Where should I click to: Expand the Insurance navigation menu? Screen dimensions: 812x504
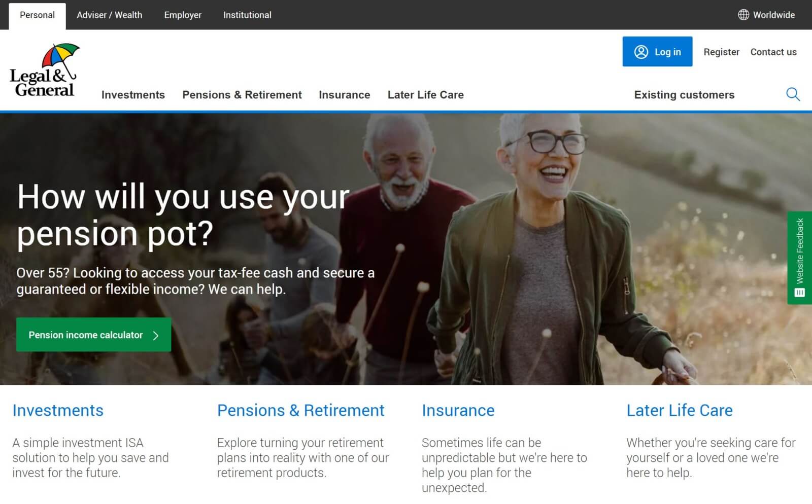pyautogui.click(x=344, y=95)
